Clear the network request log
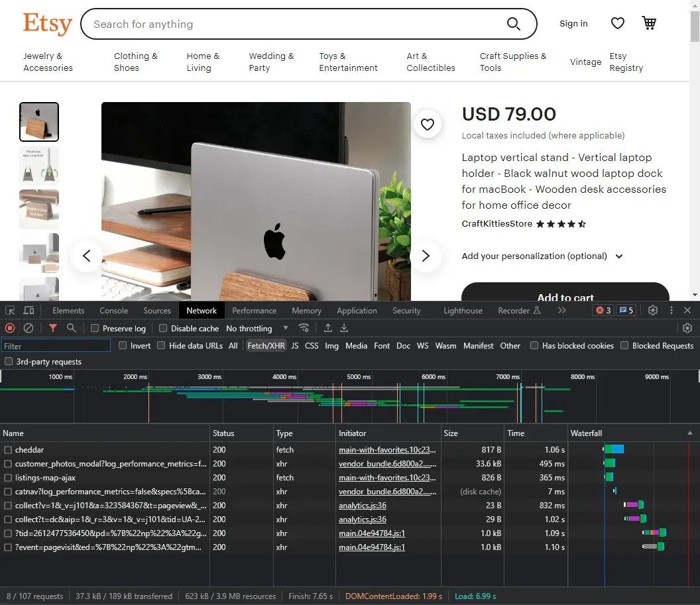 tap(28, 327)
